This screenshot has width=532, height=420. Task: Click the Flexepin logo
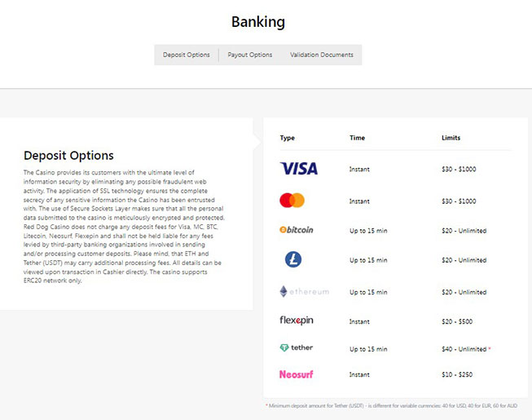[296, 321]
